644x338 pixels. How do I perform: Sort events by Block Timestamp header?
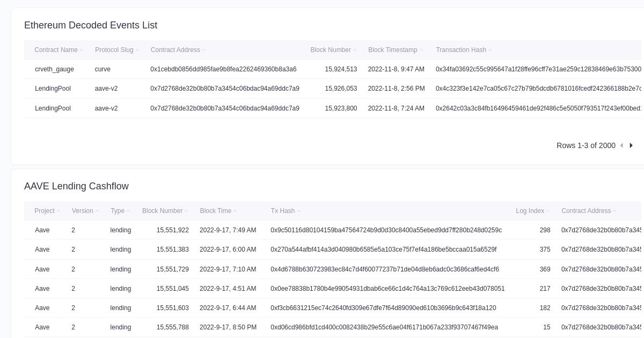pos(393,50)
